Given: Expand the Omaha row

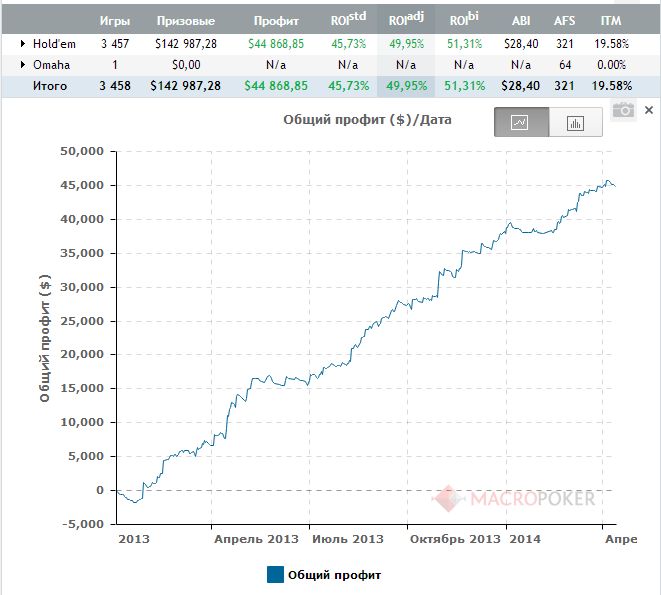Looking at the screenshot, I should pos(23,65).
